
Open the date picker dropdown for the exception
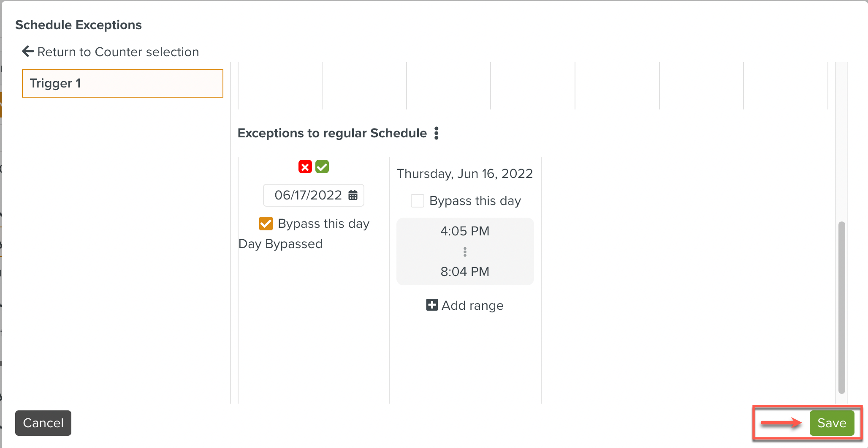tap(313, 195)
